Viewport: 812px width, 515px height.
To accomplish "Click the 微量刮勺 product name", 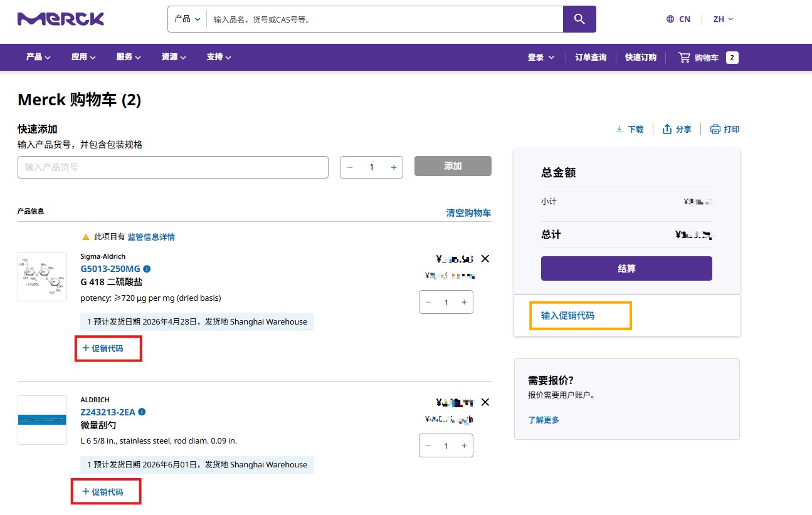I will (98, 425).
